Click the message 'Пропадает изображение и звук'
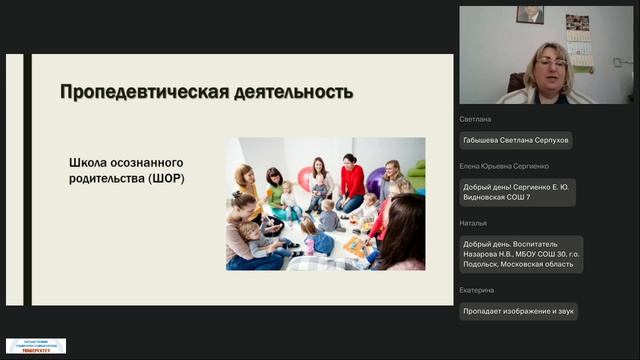640x360 pixels. tap(518, 311)
